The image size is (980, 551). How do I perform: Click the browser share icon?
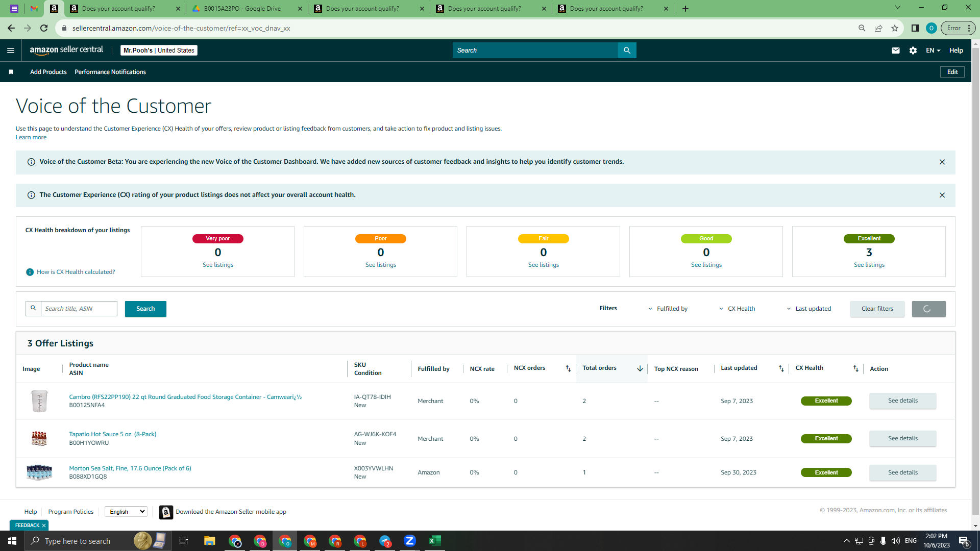click(878, 28)
